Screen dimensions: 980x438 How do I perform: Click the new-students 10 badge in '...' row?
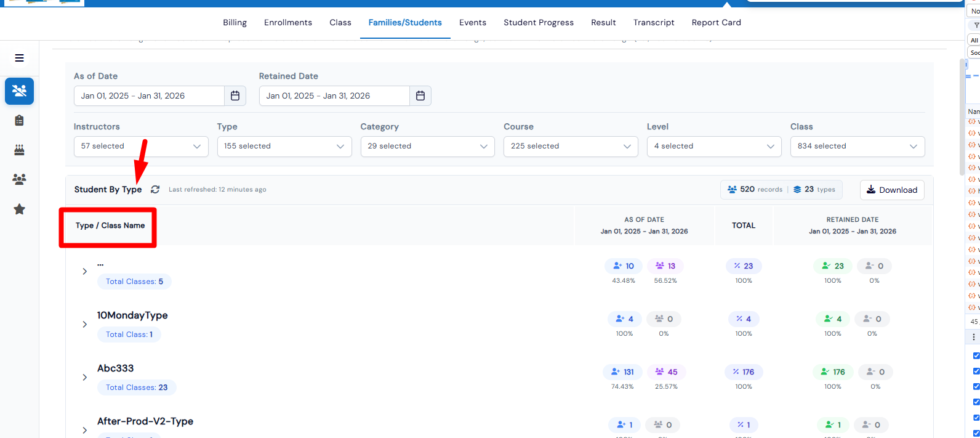624,266
